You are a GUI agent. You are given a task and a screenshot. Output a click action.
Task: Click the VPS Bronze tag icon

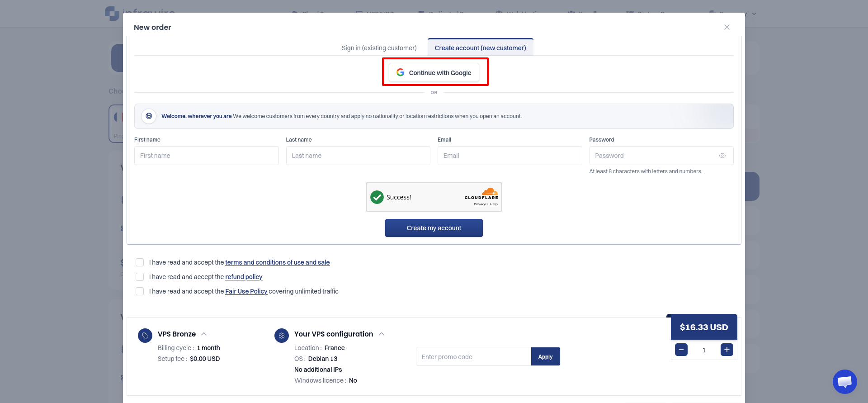coord(145,336)
